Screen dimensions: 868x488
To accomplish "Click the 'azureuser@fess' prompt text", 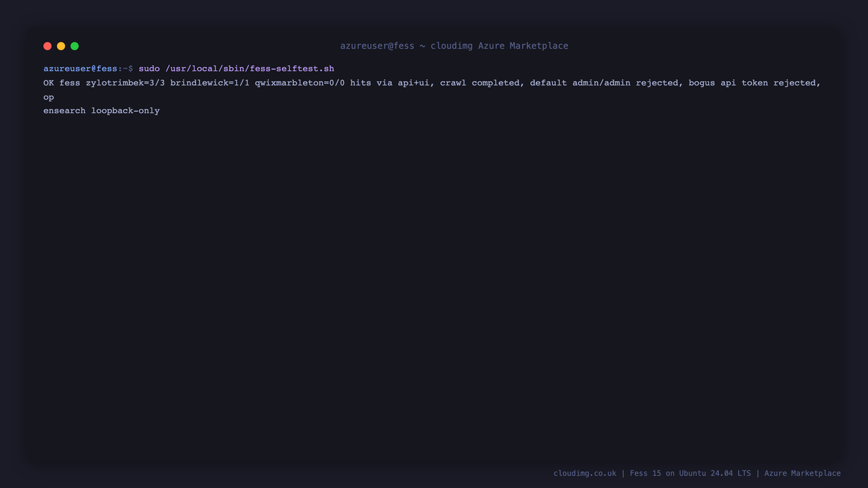I will click(81, 68).
